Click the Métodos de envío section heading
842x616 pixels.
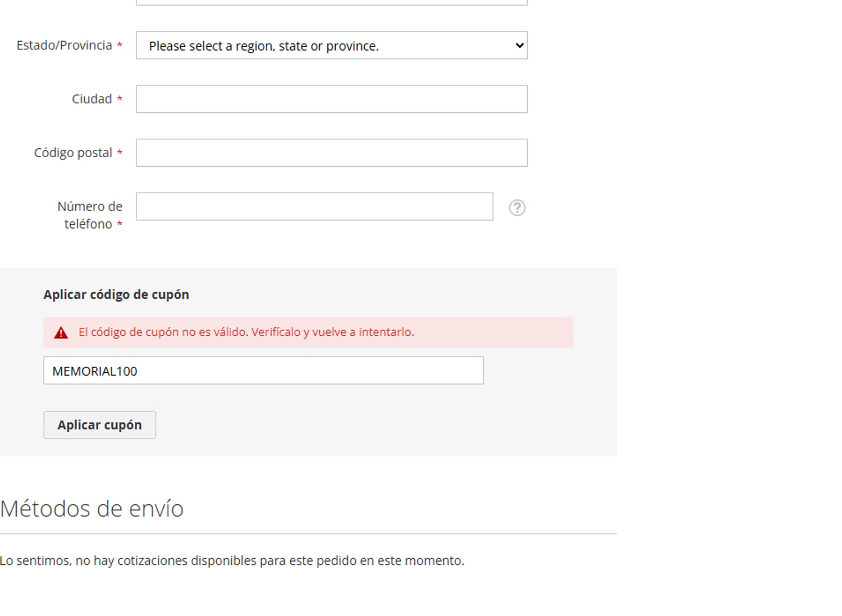coord(92,509)
